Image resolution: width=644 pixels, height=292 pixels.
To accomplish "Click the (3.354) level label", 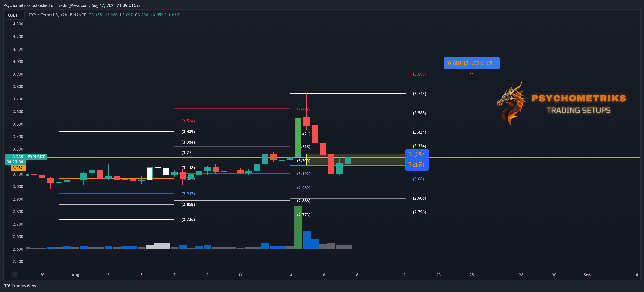I will pos(188,142).
